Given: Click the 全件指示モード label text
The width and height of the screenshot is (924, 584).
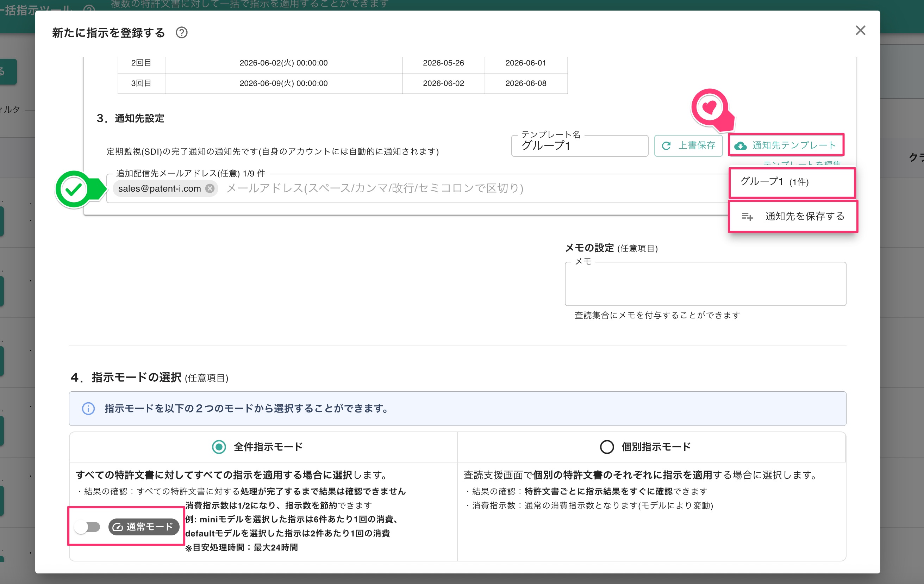Looking at the screenshot, I should pyautogui.click(x=268, y=447).
